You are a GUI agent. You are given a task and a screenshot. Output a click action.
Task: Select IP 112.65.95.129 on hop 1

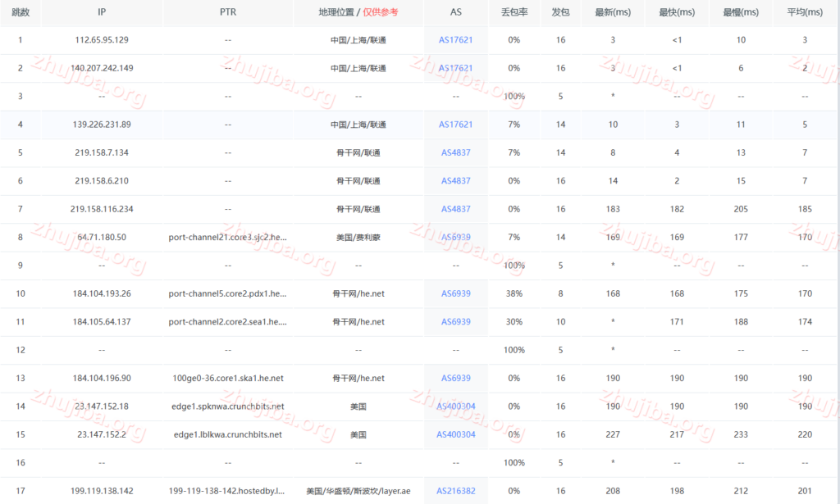tap(100, 39)
